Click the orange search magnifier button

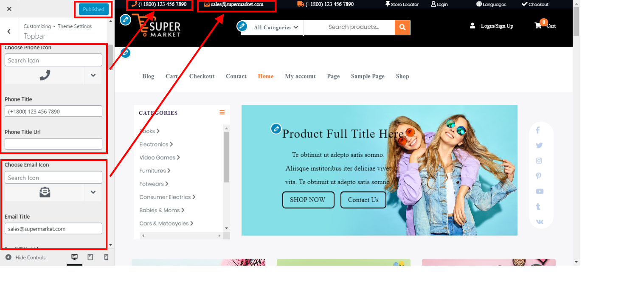(x=402, y=28)
